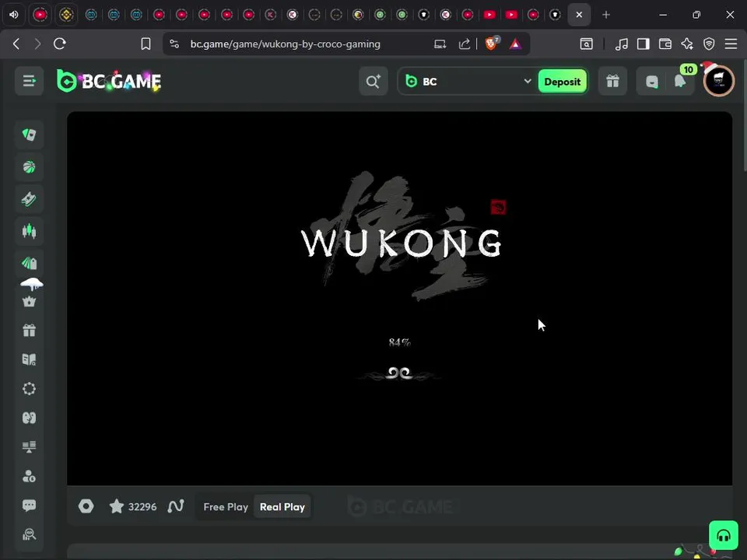
Task: Open the crown VIP sidebar icon
Action: (x=29, y=302)
